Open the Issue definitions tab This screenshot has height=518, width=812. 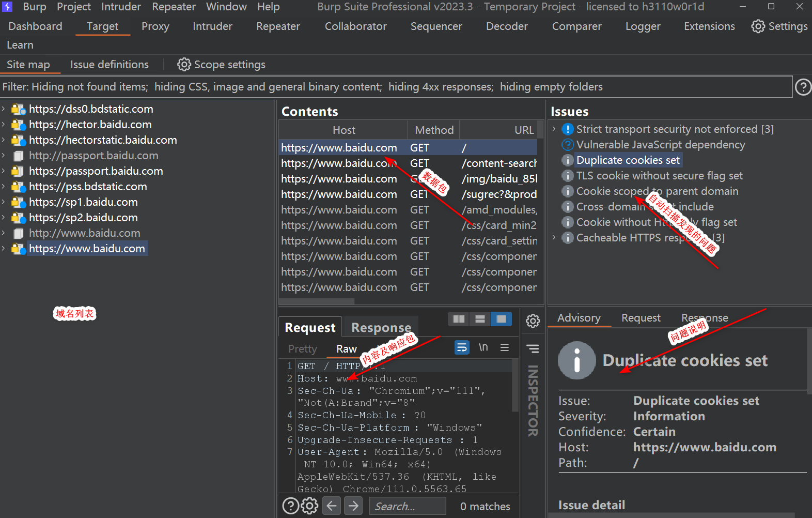click(x=110, y=65)
